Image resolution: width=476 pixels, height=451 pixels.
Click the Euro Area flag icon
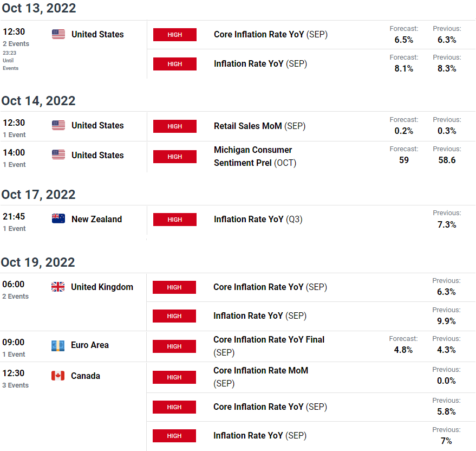click(58, 346)
